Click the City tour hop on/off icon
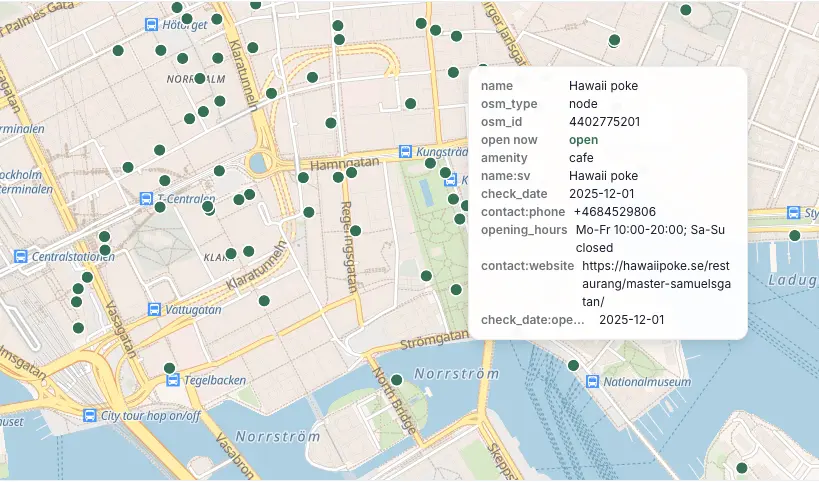This screenshot has width=819, height=482. pos(89,416)
